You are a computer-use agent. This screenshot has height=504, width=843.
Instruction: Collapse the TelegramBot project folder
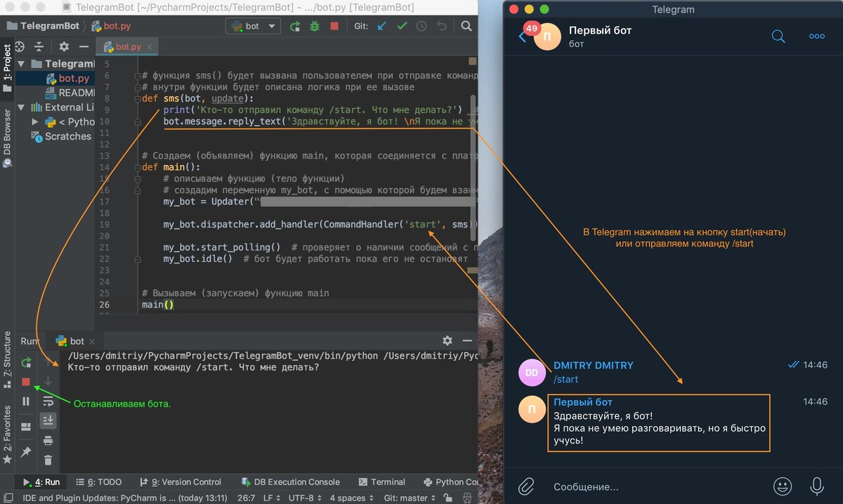pyautogui.click(x=22, y=63)
